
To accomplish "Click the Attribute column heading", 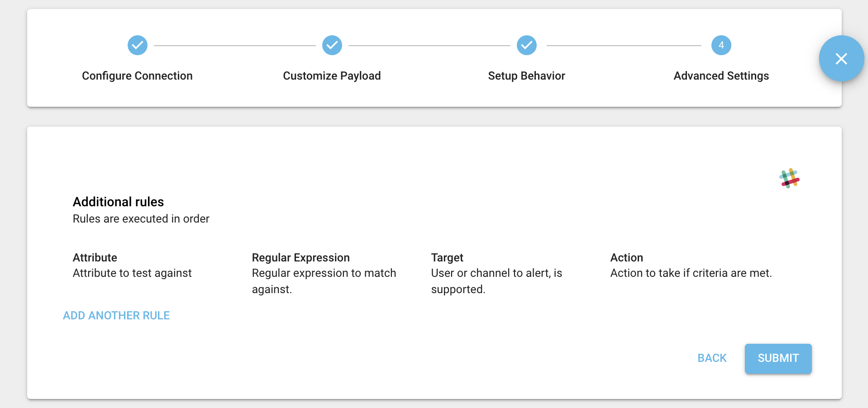I will point(95,257).
